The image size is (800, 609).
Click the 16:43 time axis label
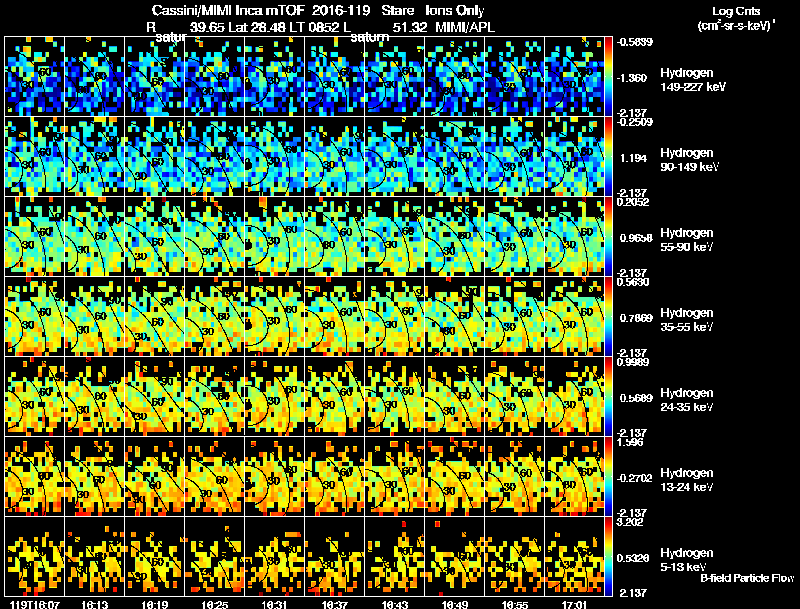[x=394, y=604]
